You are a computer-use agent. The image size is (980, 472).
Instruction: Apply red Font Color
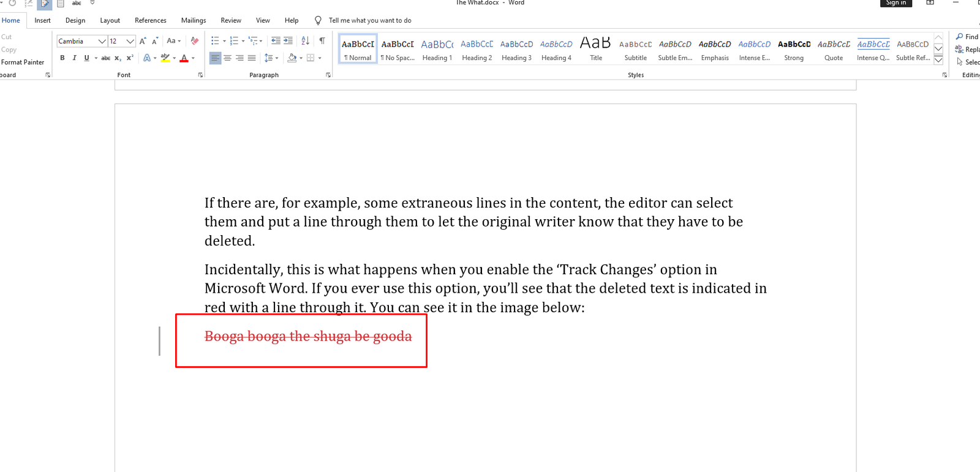click(x=184, y=58)
